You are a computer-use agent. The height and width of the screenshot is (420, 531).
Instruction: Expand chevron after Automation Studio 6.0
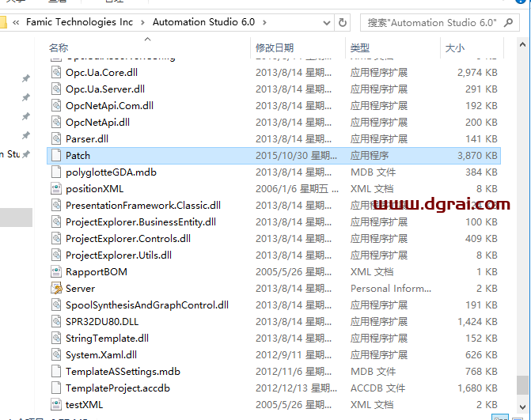[264, 23]
